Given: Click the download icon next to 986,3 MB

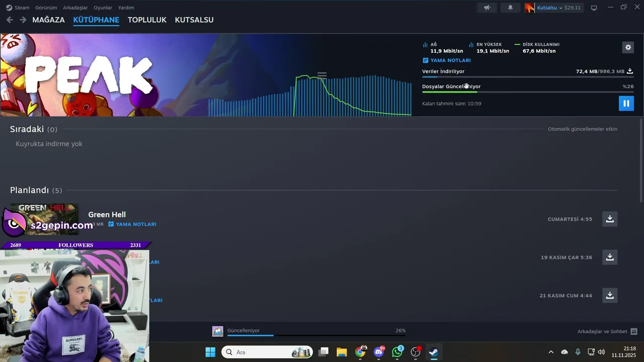Looking at the screenshot, I should point(630,71).
